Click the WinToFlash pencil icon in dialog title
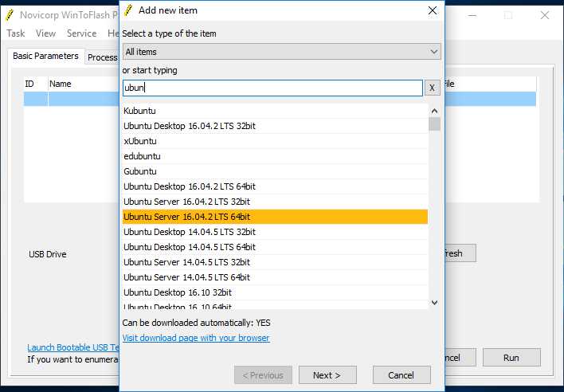 (128, 10)
